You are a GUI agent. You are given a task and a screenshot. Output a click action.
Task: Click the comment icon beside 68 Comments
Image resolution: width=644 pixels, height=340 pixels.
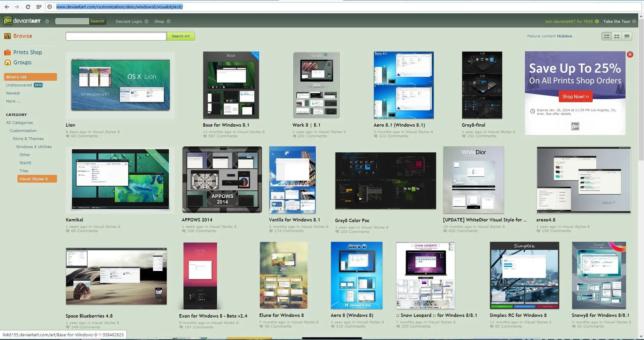point(68,136)
